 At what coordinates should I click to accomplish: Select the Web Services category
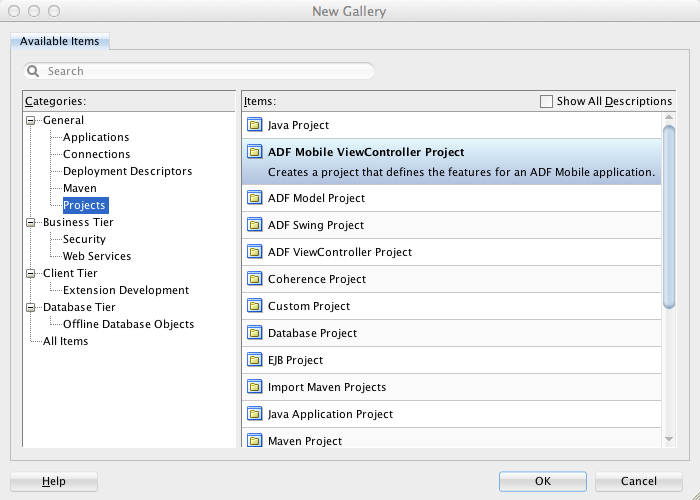pyautogui.click(x=96, y=256)
